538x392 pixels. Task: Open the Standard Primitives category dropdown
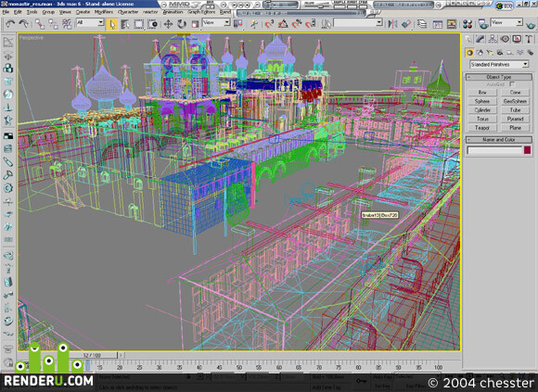pos(499,65)
